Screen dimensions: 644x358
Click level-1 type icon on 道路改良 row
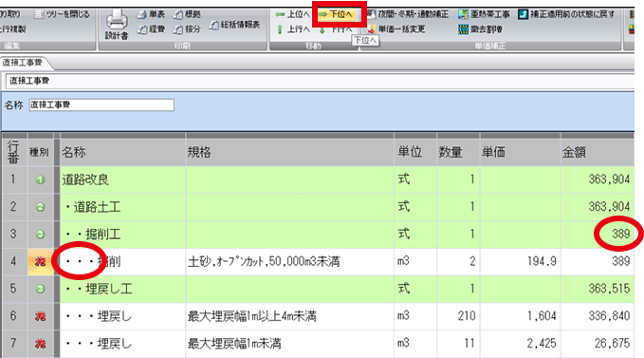pyautogui.click(x=40, y=179)
